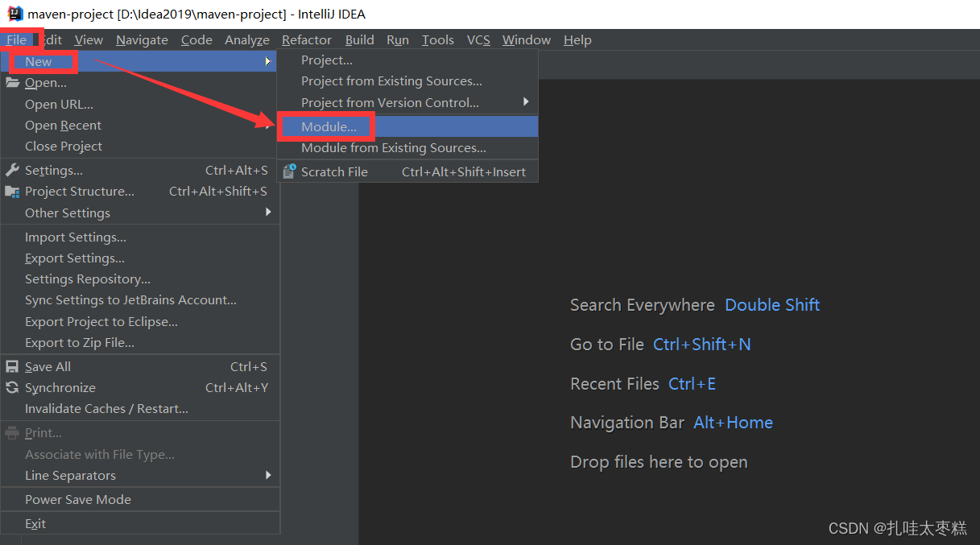Select Project... in New submenu
This screenshot has width=980, height=545.
coord(407,60)
